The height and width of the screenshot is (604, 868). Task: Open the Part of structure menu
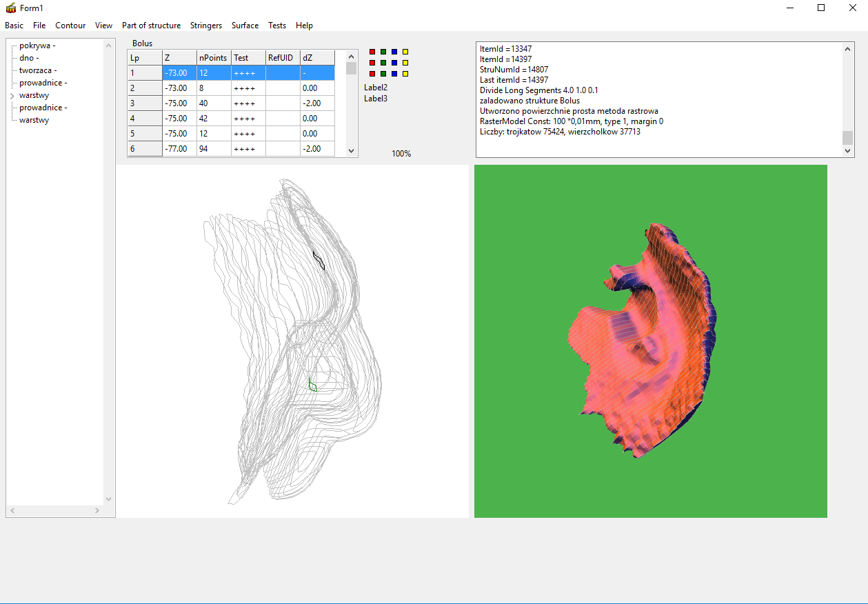coord(151,26)
